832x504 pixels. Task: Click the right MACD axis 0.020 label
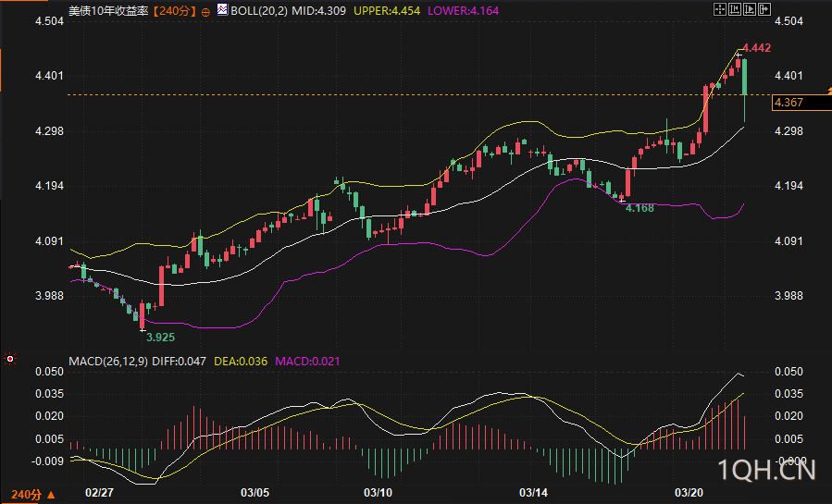click(x=789, y=416)
